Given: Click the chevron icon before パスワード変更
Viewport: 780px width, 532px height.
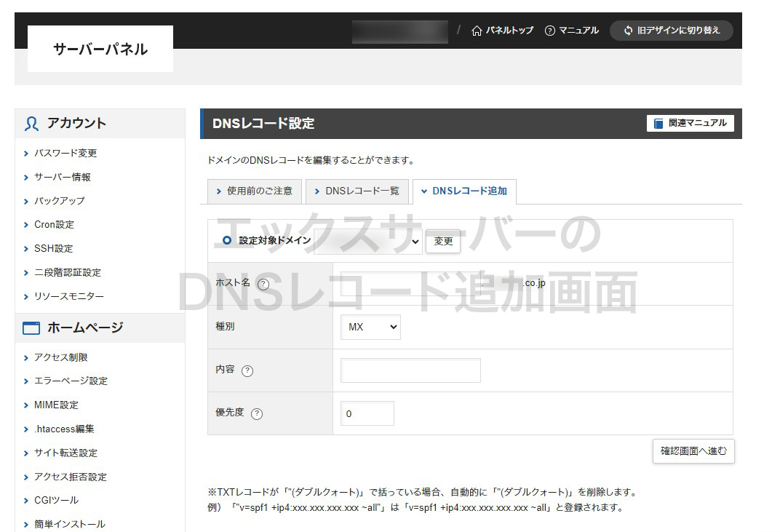Looking at the screenshot, I should click(x=26, y=154).
